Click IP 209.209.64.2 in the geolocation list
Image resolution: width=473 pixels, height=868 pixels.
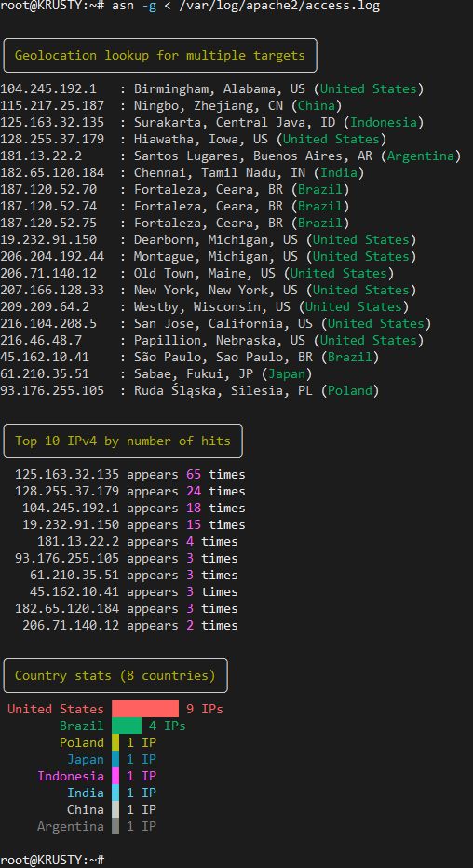[45, 306]
